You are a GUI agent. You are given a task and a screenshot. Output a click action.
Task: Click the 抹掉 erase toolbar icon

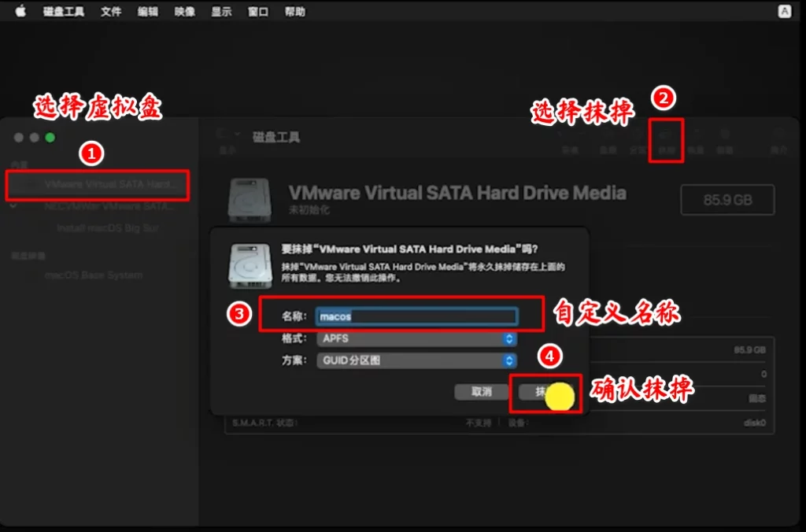click(666, 141)
